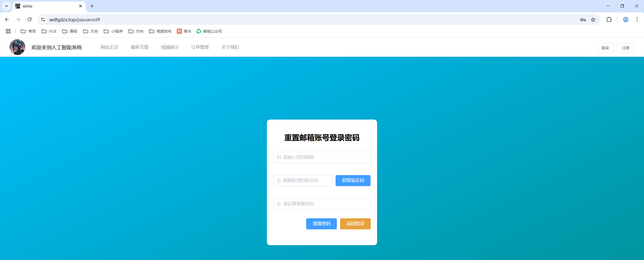The height and width of the screenshot is (260, 644).
Task: Click the browser forward arrow
Action: tap(18, 20)
